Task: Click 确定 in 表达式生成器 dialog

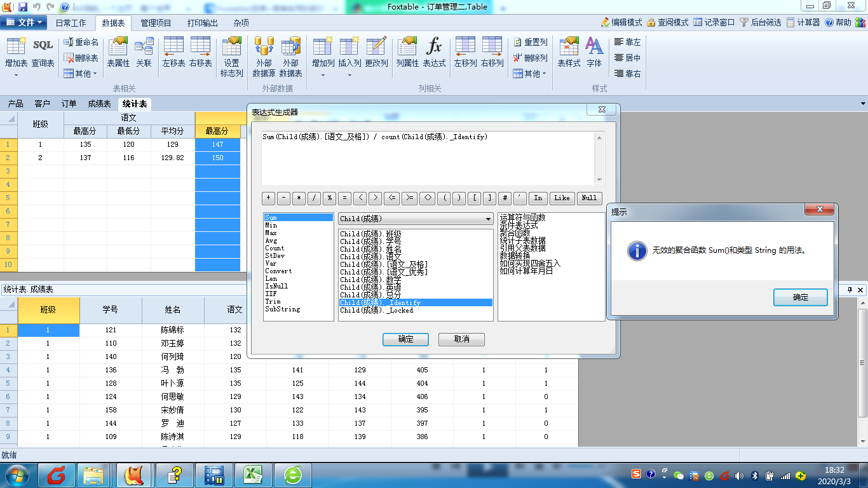Action: pyautogui.click(x=405, y=339)
